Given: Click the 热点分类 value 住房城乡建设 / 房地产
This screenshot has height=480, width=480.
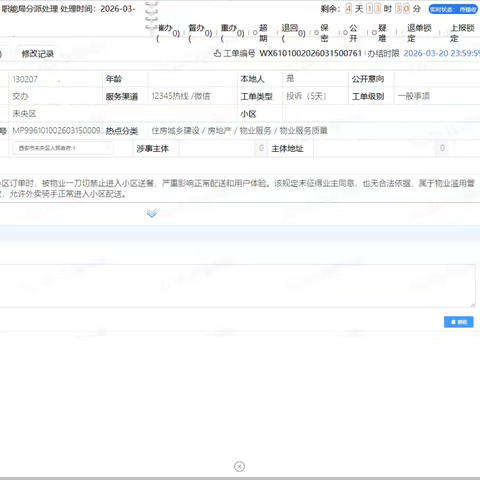Looking at the screenshot, I should 239,131.
